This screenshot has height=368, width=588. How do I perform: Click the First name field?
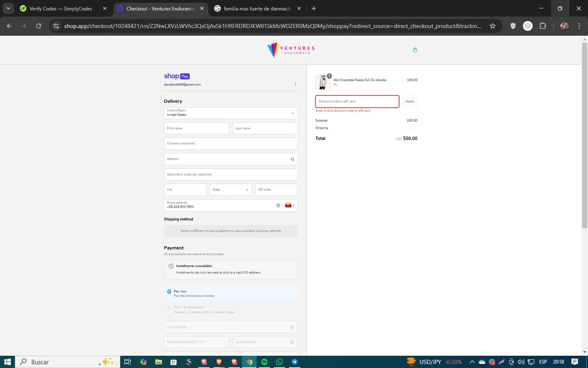tap(196, 128)
